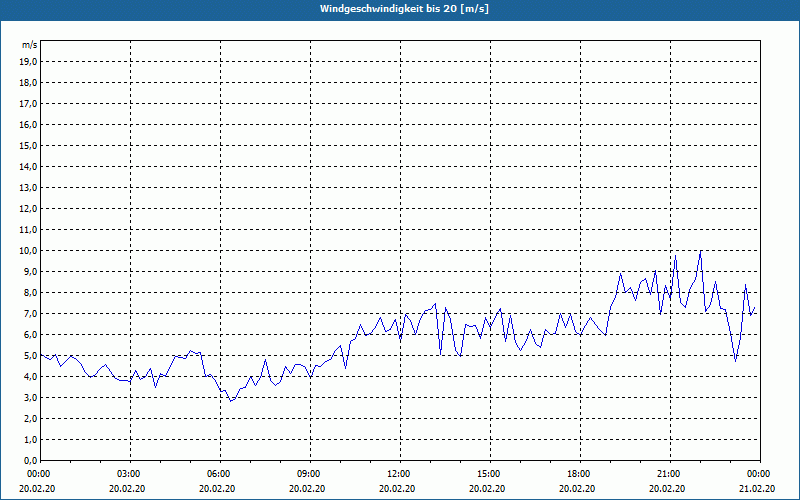800x500 pixels.
Task: Select the "18,0" y-axis label
Action: click(28, 83)
